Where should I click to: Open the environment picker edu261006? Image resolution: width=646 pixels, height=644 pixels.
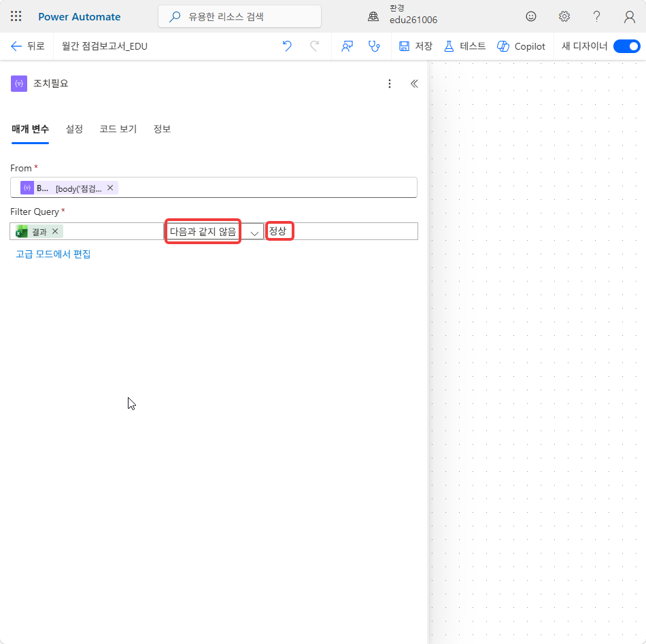pyautogui.click(x=403, y=15)
